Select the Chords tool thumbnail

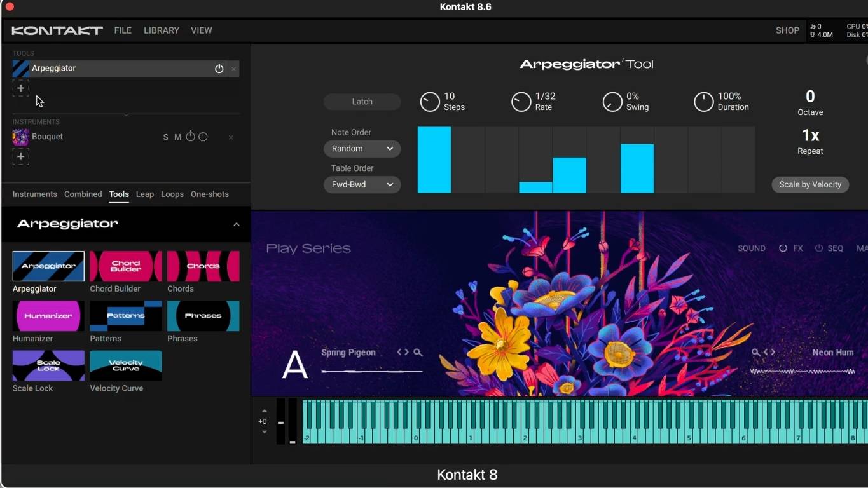[203, 266]
